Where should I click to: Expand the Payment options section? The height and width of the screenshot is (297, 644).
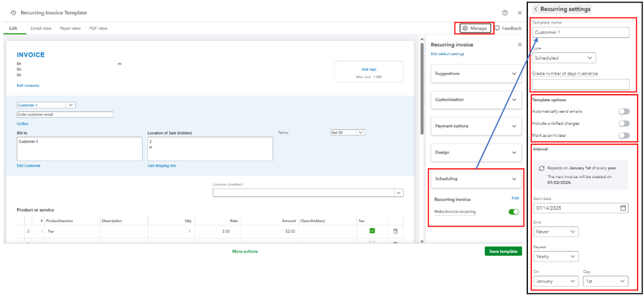(476, 126)
